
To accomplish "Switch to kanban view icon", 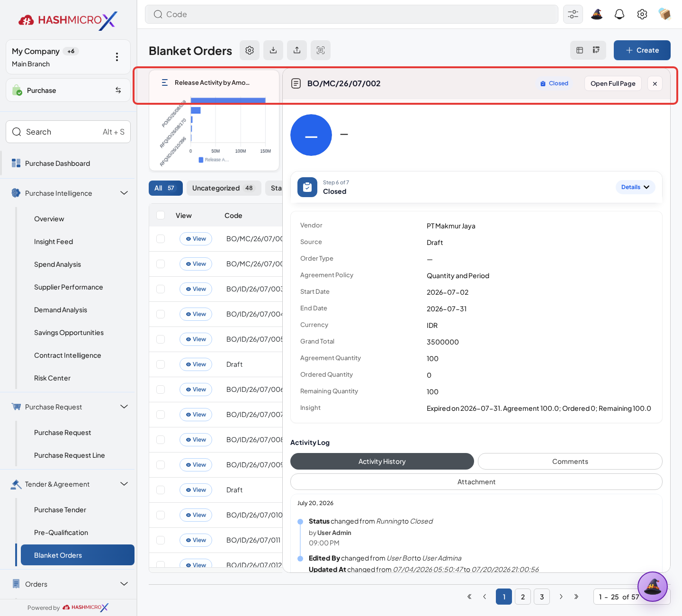I will 596,50.
